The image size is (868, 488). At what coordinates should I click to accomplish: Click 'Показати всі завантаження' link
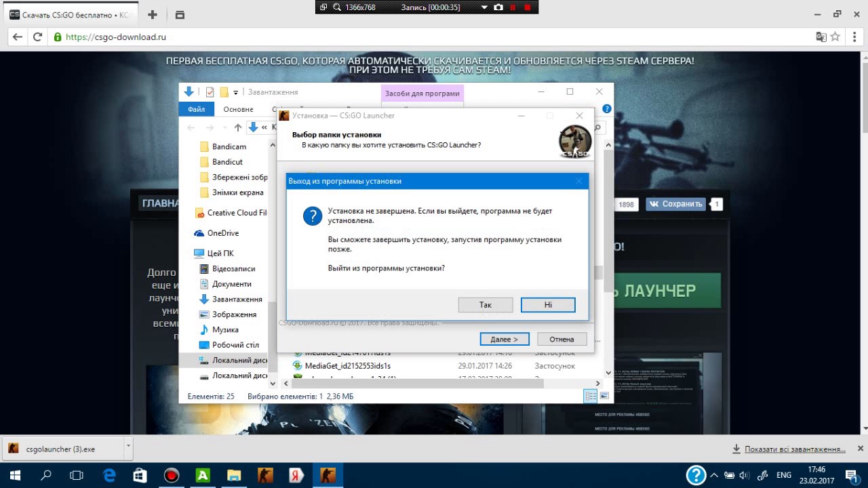click(795, 449)
